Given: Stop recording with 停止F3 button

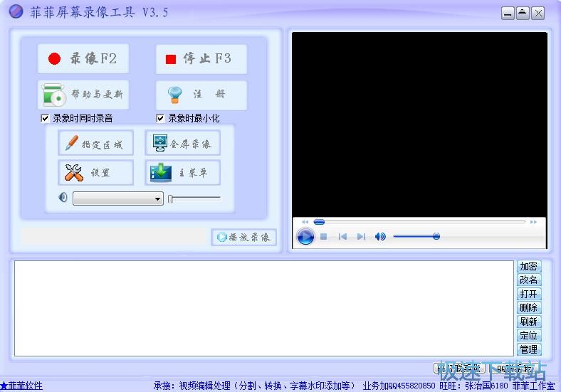Looking at the screenshot, I should pos(201,59).
